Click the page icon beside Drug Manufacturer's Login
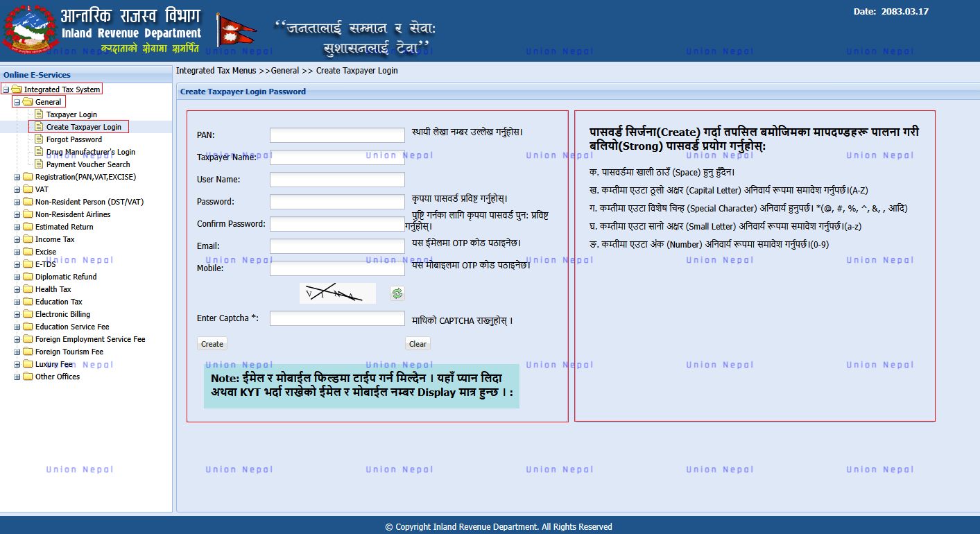 click(x=39, y=152)
